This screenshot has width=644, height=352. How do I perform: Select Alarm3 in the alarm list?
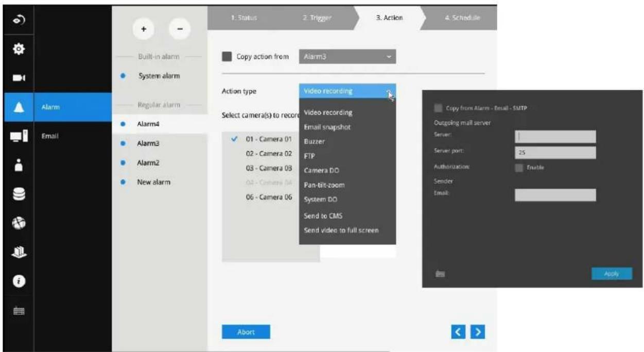click(x=160, y=144)
